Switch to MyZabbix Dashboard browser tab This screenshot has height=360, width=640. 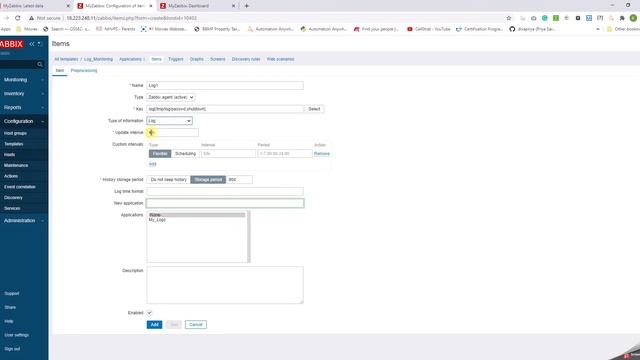click(198, 6)
